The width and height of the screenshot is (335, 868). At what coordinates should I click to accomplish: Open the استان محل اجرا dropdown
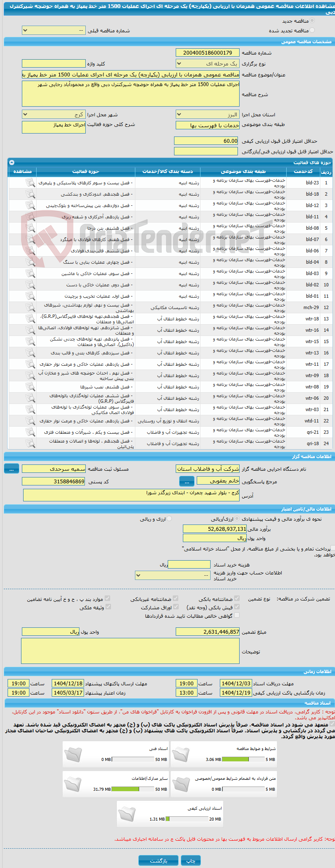208,115
